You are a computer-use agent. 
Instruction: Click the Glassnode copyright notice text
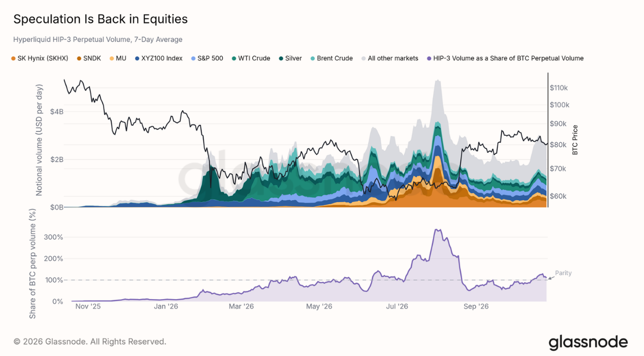(x=90, y=342)
